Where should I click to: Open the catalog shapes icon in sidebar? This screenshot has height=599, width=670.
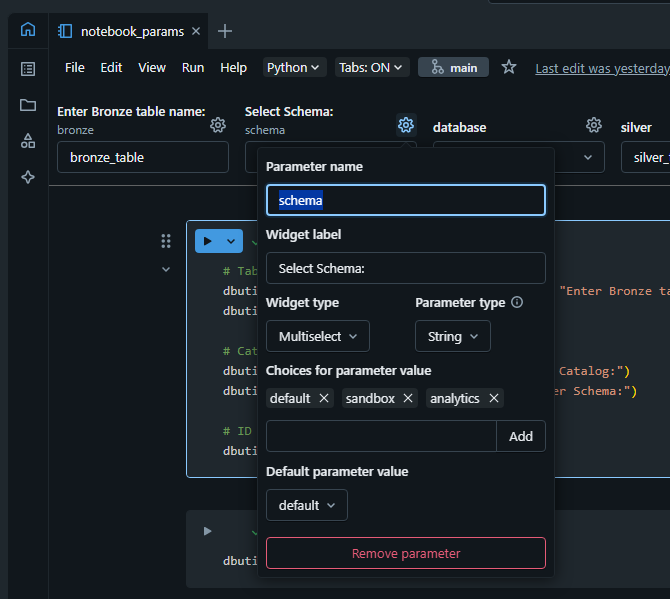28,141
